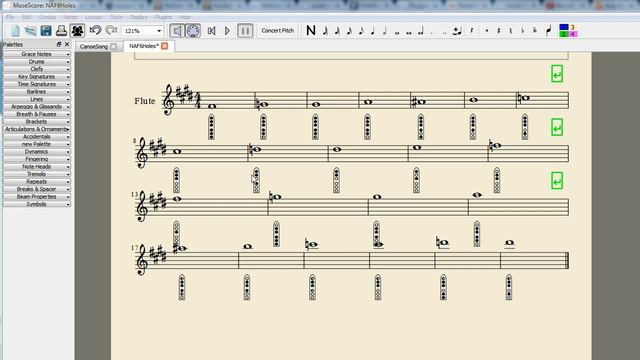Image resolution: width=640 pixels, height=360 pixels.
Task: Open the File menu
Action: pos(10,17)
